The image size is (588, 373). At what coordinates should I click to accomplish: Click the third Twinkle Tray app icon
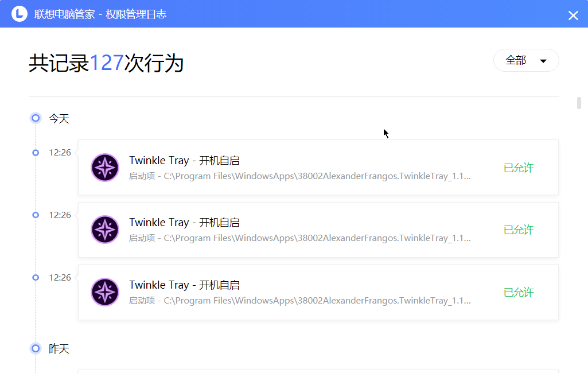[105, 292]
